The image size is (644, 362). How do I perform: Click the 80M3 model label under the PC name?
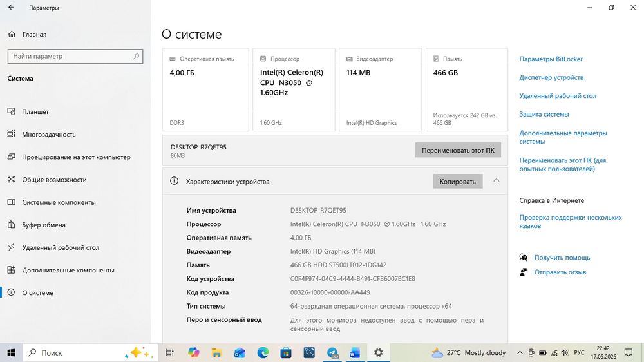pos(178,155)
